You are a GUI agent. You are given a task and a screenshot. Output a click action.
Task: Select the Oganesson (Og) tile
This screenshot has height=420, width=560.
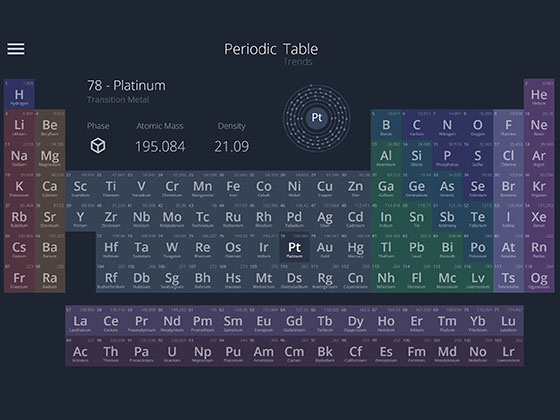(539, 278)
